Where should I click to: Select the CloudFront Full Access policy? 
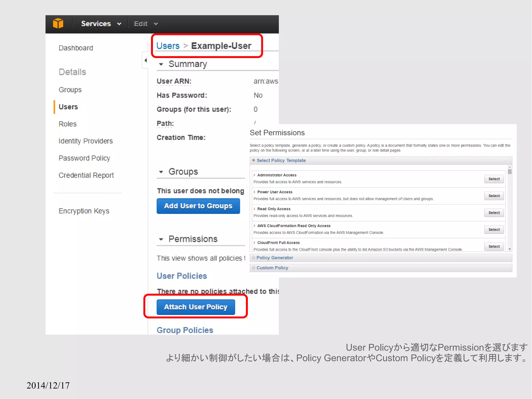pyautogui.click(x=494, y=246)
